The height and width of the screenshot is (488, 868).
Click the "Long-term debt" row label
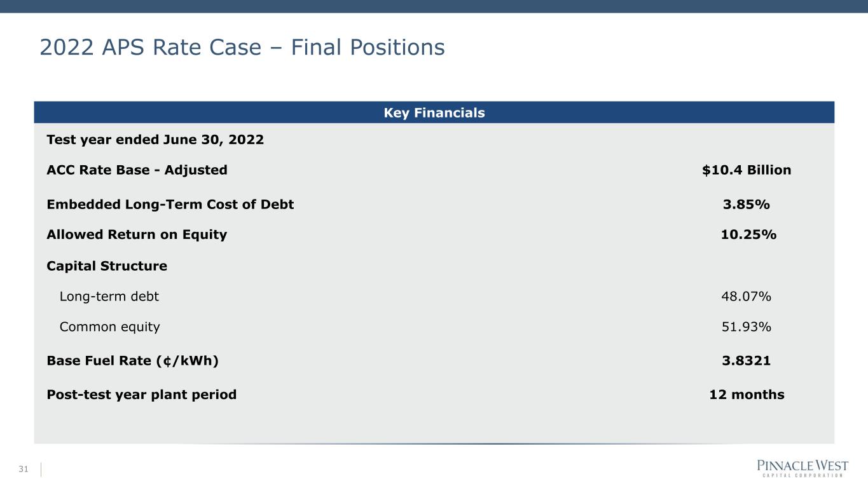point(109,296)
